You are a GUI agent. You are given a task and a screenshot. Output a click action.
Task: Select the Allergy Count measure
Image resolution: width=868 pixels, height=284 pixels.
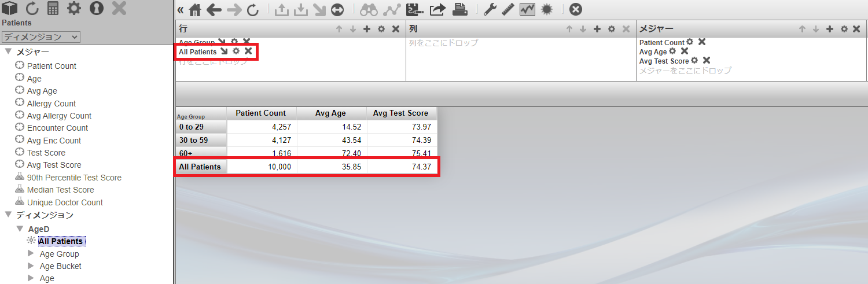[x=52, y=104]
